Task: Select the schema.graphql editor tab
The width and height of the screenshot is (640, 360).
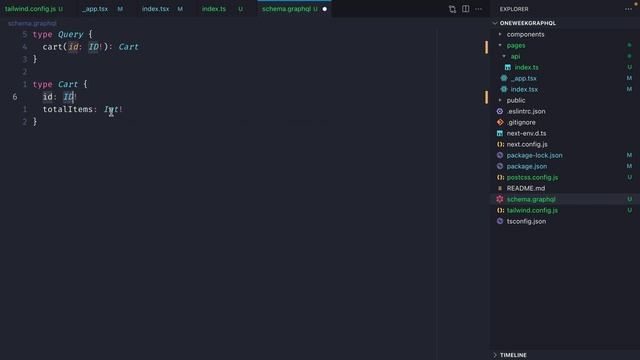Action: 294,9
